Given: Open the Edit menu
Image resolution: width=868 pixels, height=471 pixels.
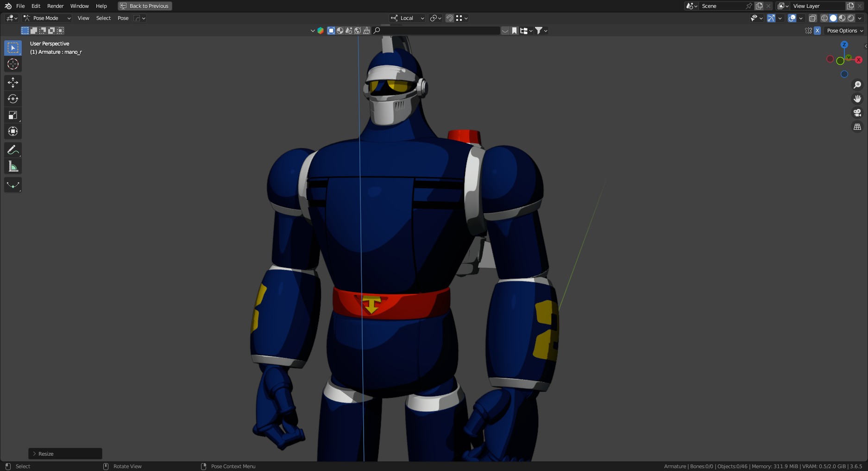Looking at the screenshot, I should click(36, 6).
